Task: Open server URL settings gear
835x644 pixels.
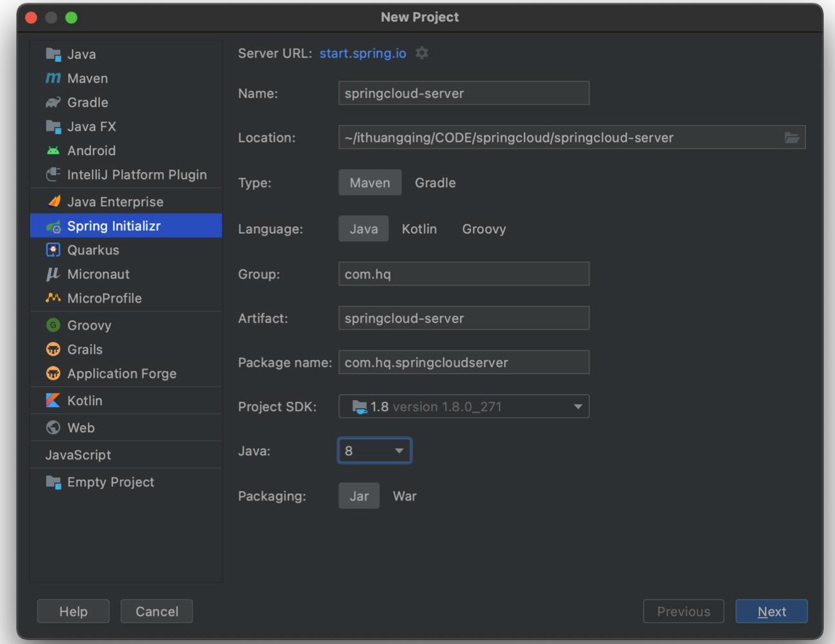Action: pyautogui.click(x=421, y=53)
